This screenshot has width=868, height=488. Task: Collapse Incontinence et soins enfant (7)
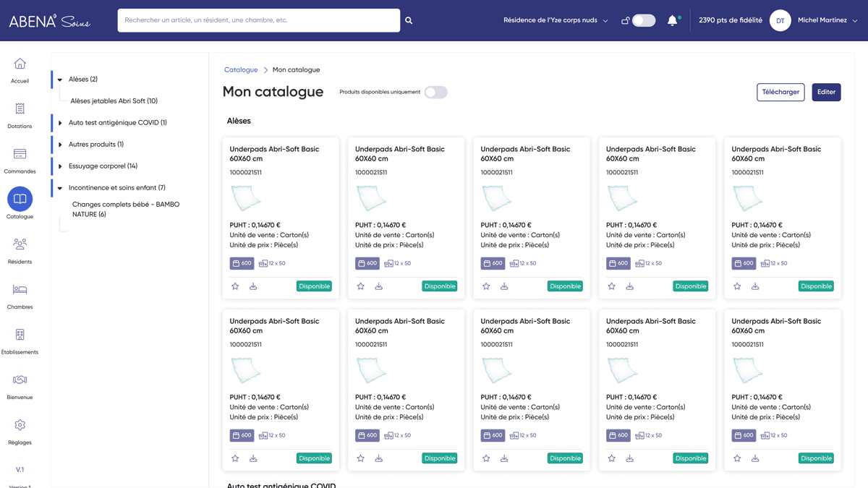tap(60, 188)
